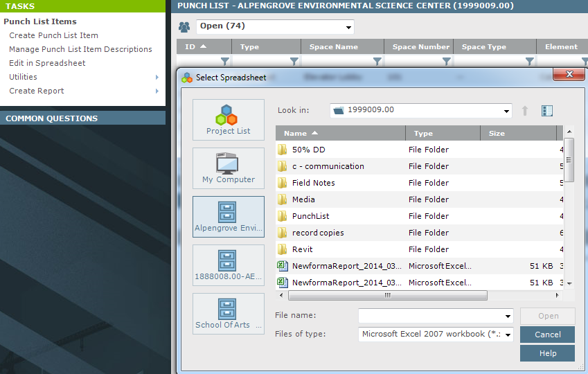
Task: Click the horizontal scroll right arrow
Action: (558, 295)
